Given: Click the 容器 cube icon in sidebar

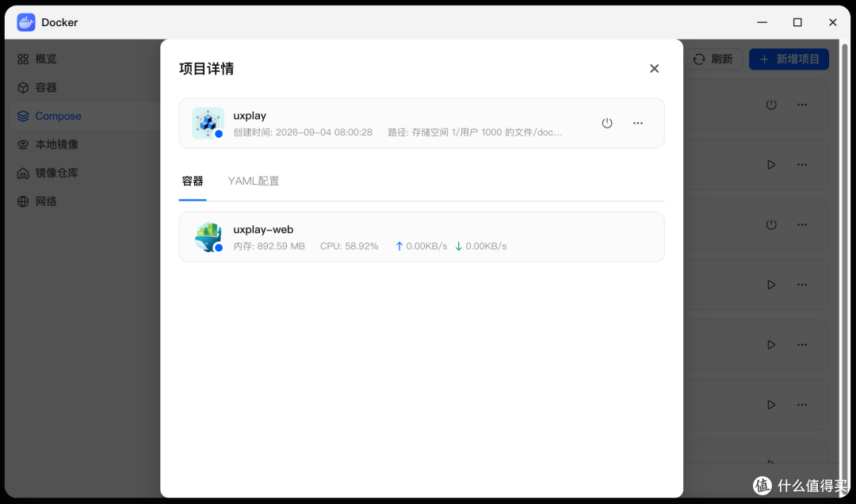Looking at the screenshot, I should (23, 87).
